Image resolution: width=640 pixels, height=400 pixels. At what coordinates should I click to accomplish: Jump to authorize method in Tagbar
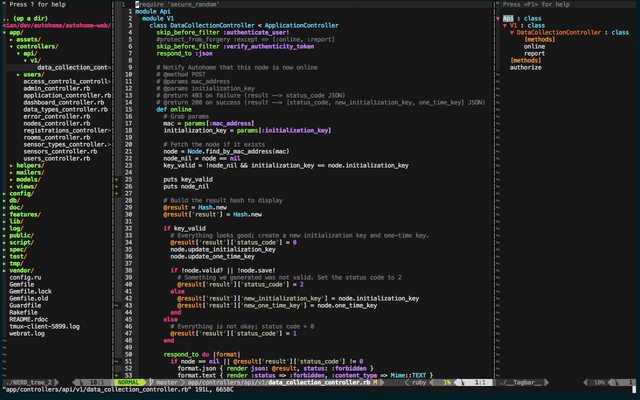coord(526,67)
